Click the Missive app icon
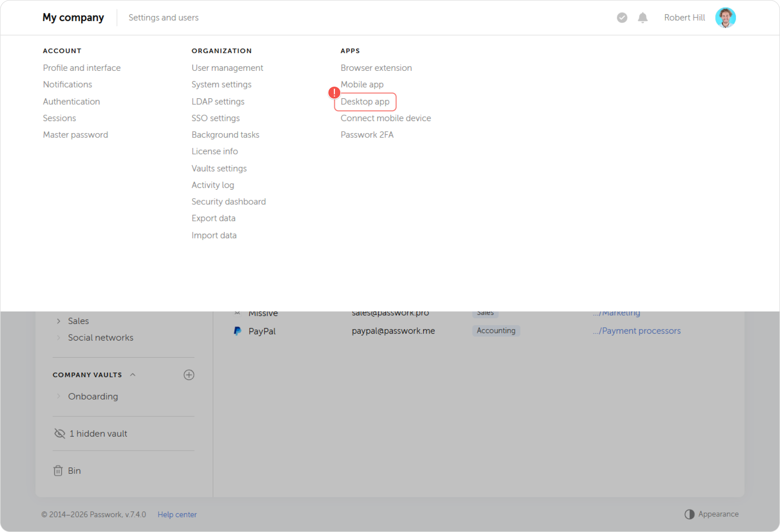 pyautogui.click(x=237, y=313)
